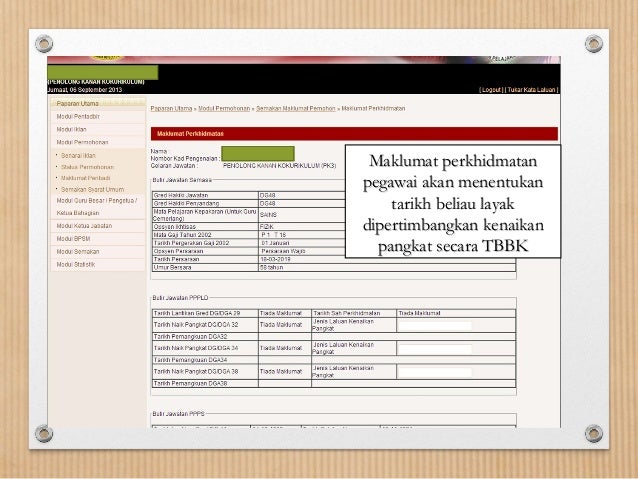Click Umur Bersara value 58 tahun
Viewport: 638px width, 479px height.
(x=271, y=267)
